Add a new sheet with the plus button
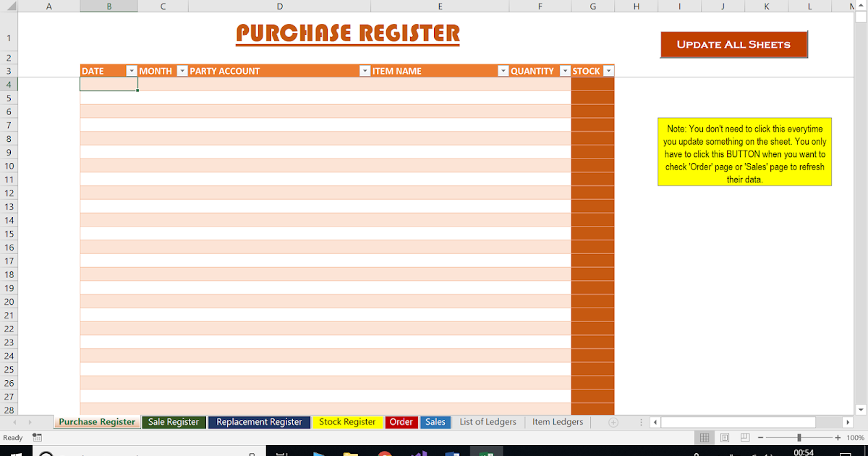The width and height of the screenshot is (868, 456). point(613,422)
